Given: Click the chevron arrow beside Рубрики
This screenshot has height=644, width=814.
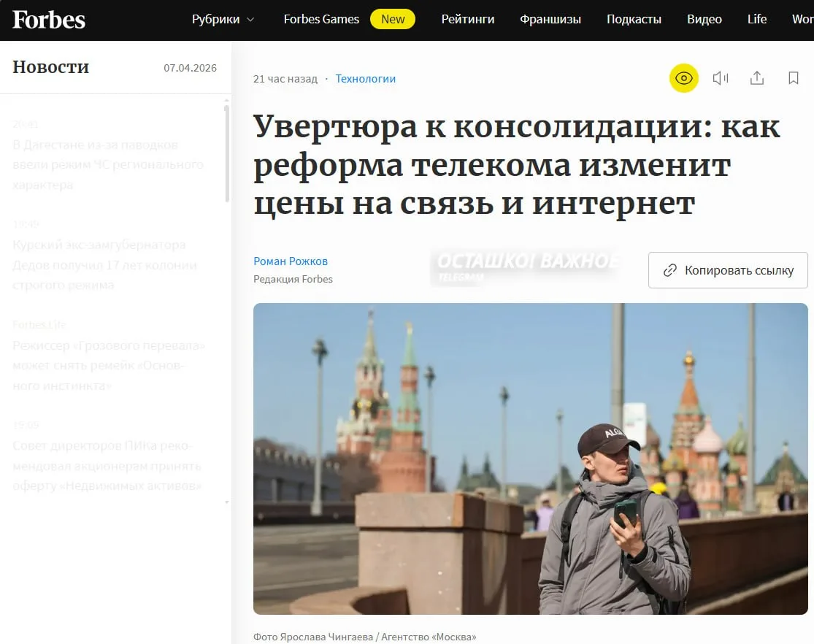Looking at the screenshot, I should coord(250,20).
